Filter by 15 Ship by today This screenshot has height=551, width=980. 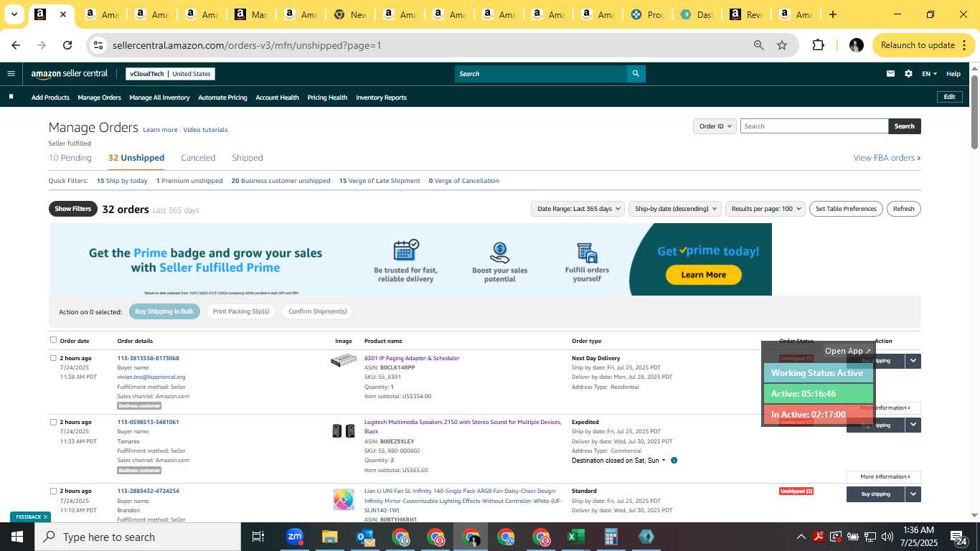122,181
